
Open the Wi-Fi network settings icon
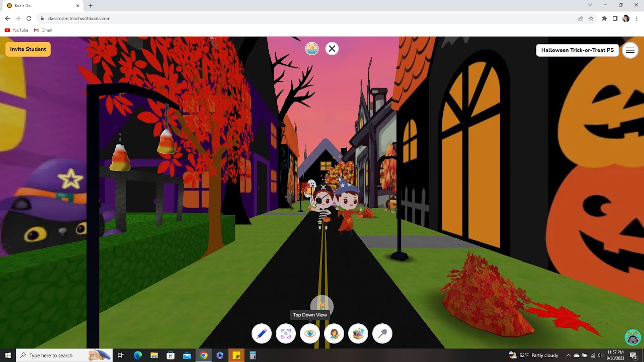click(593, 355)
